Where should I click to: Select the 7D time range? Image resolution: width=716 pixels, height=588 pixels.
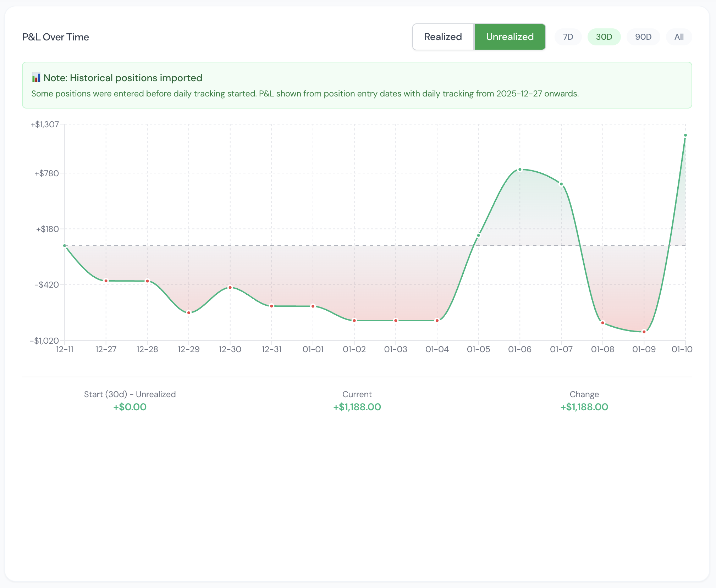pyautogui.click(x=568, y=37)
